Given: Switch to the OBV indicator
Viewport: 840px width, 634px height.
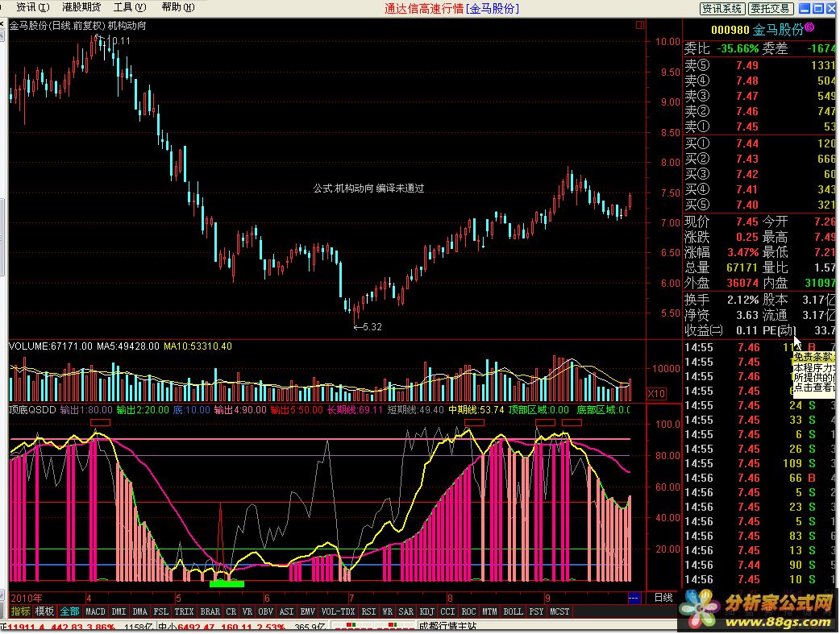Looking at the screenshot, I should point(266,611).
